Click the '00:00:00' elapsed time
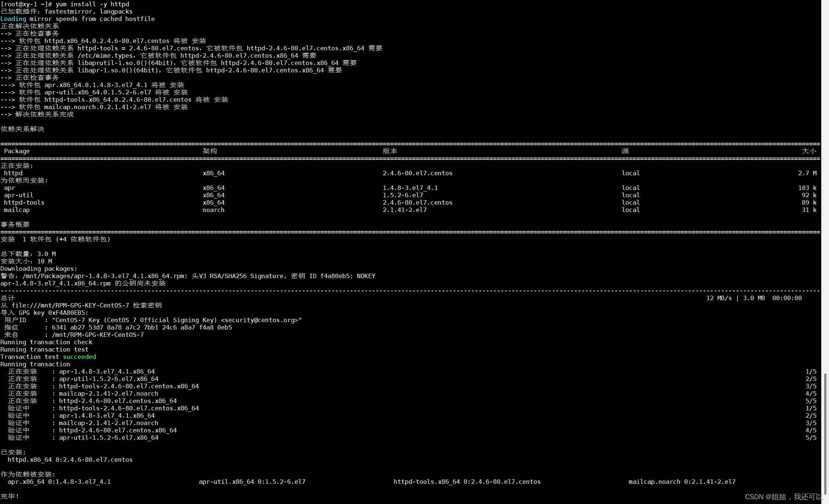Viewport: 829px width, 504px height. coord(787,298)
